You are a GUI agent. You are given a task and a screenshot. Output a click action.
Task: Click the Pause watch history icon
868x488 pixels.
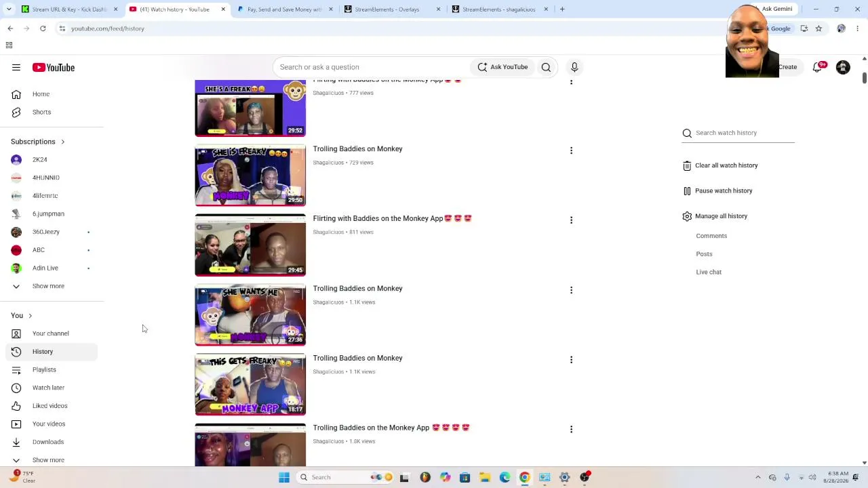tap(687, 190)
